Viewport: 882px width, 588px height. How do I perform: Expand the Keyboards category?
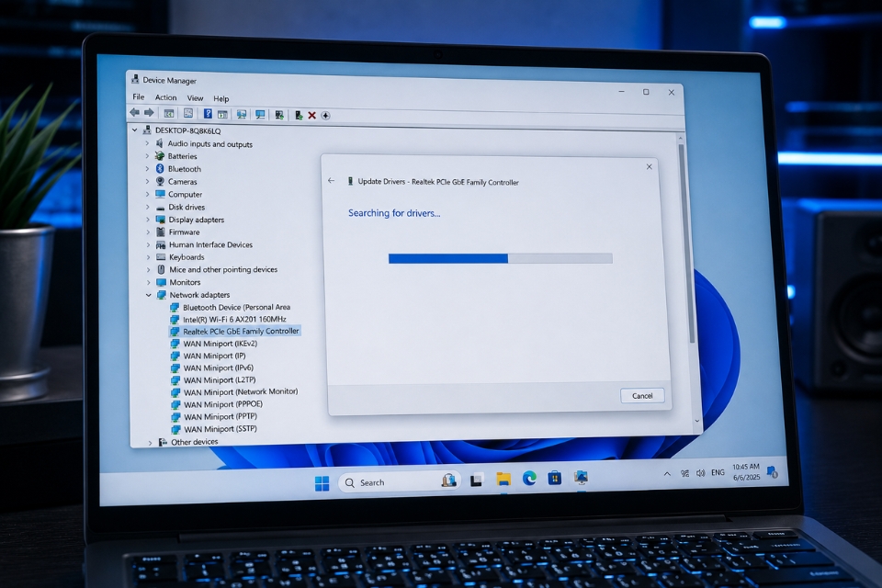pyautogui.click(x=149, y=257)
